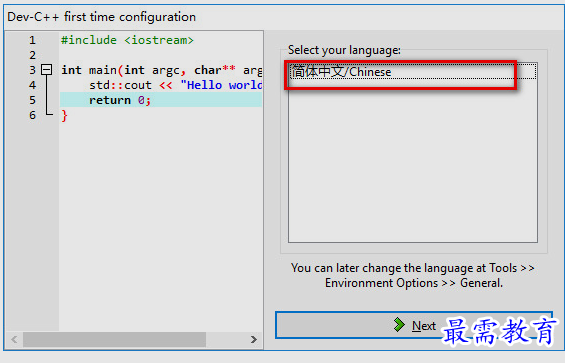Click the left arrow of code scrollbar
The width and height of the screenshot is (565, 363).
coord(14,339)
